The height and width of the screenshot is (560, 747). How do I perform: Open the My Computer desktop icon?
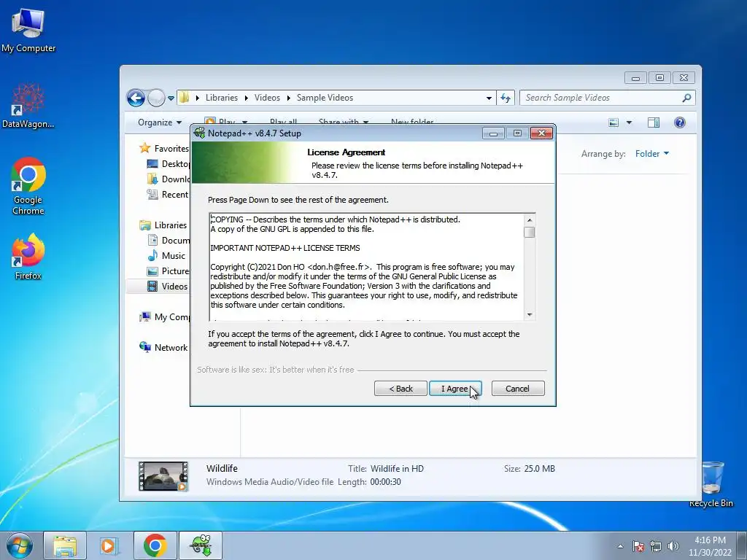[28, 29]
